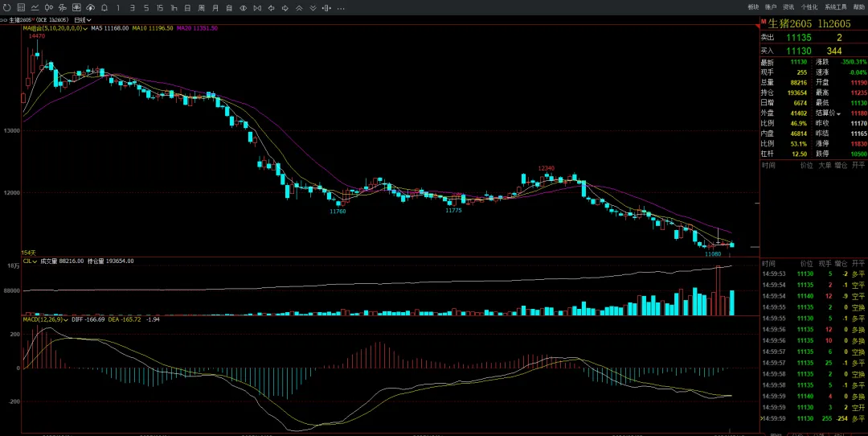
Task: Open the 帮助 menu
Action: pyautogui.click(x=858, y=7)
